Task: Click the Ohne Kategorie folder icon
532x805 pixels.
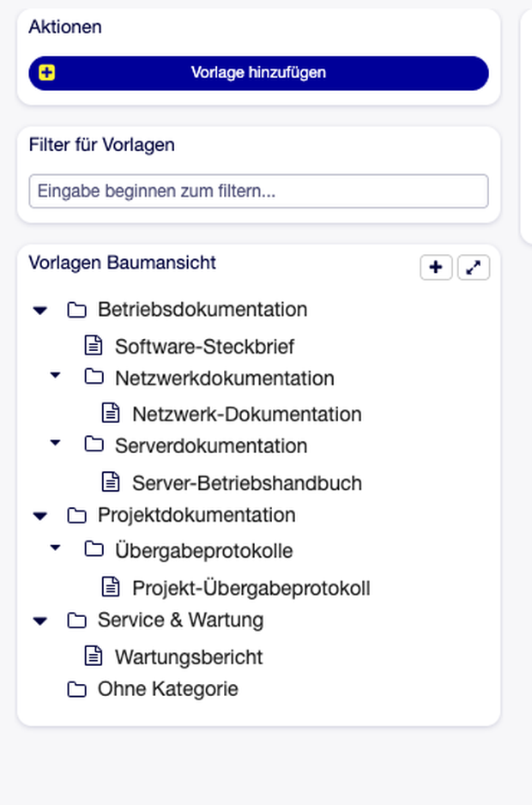Action: [x=76, y=689]
